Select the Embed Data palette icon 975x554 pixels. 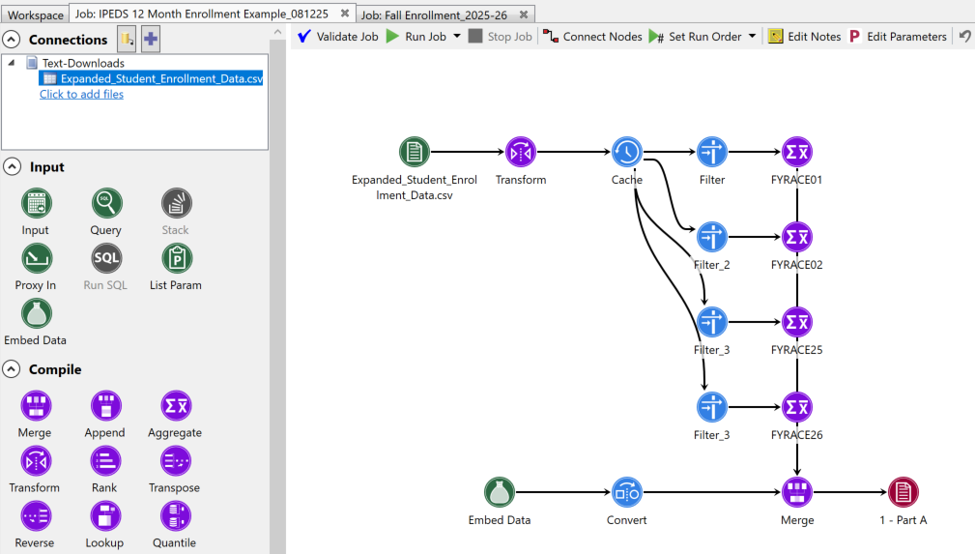pyautogui.click(x=36, y=314)
